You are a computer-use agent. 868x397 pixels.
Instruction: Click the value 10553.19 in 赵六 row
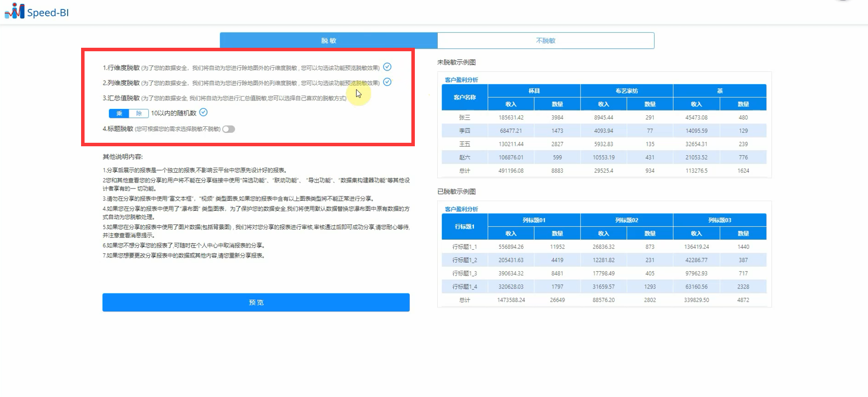[x=603, y=157]
